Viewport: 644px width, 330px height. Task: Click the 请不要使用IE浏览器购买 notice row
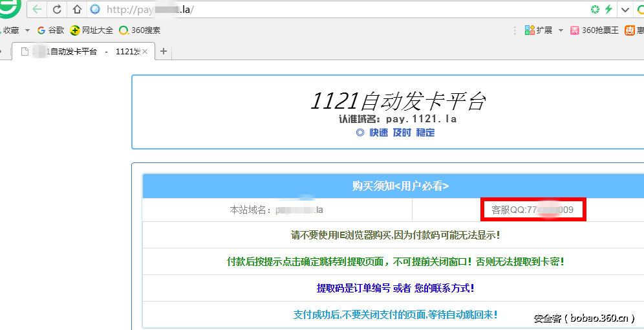tap(396, 236)
